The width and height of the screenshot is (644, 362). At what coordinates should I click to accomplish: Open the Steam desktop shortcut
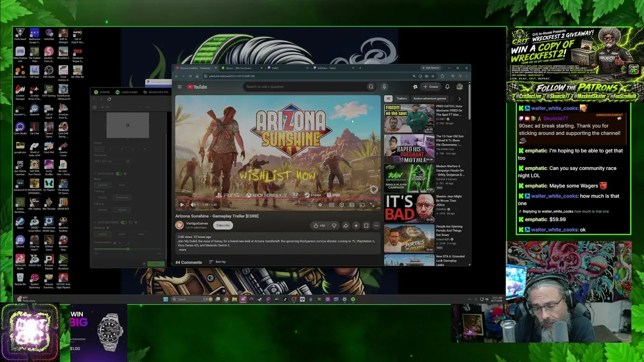tap(20, 223)
